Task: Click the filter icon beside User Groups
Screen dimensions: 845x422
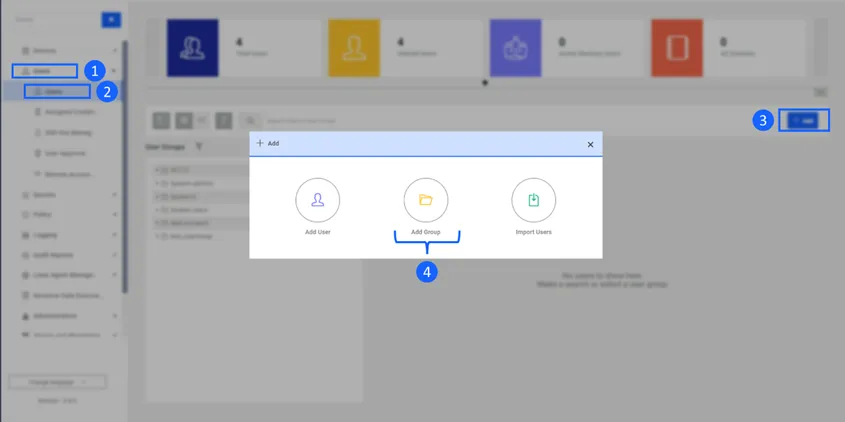Action: pos(199,147)
